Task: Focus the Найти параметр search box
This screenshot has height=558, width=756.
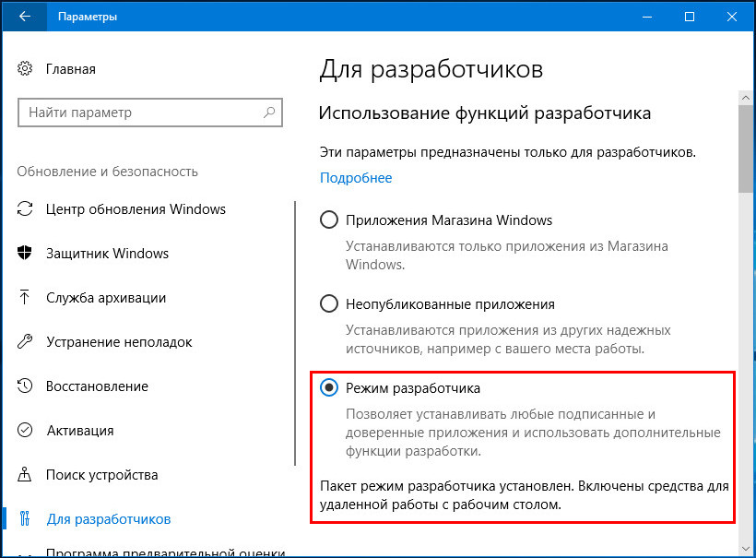Action: (150, 113)
